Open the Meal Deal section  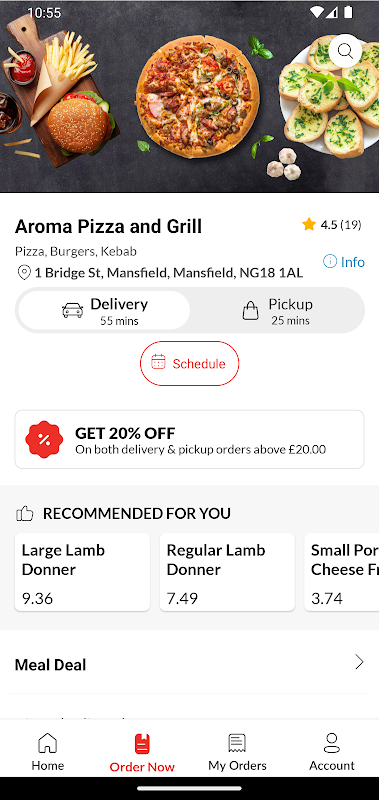point(189,664)
